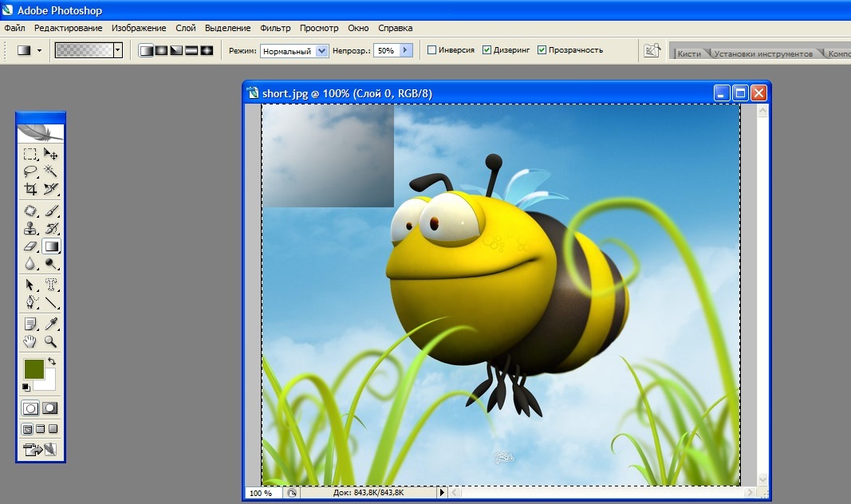Screen dimensions: 851x504
Task: Enable the Инверсия checkbox
Action: tap(432, 50)
